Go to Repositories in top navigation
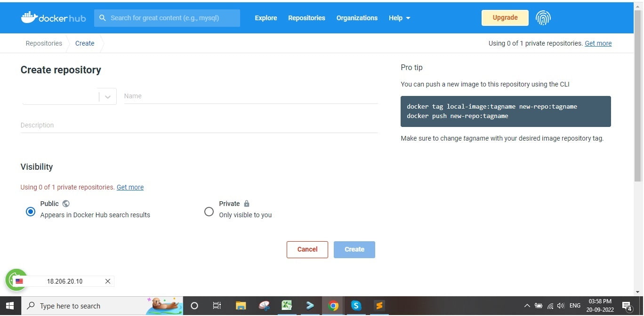Image resolution: width=644 pixels, height=316 pixels. pyautogui.click(x=306, y=18)
